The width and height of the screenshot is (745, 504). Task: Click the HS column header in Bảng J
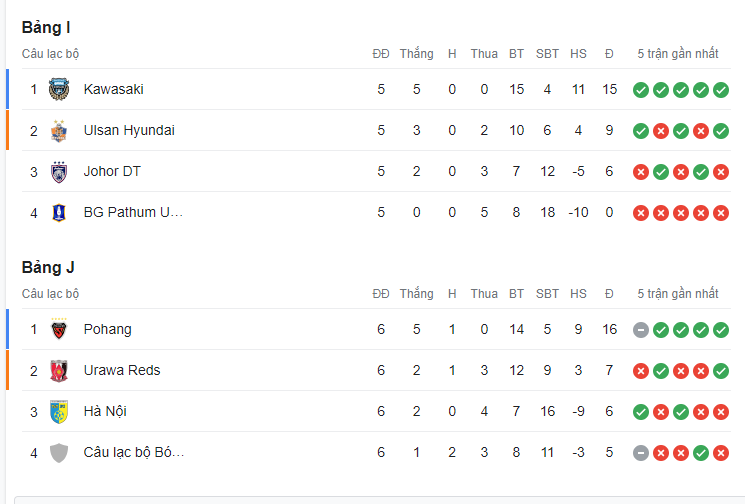point(578,294)
